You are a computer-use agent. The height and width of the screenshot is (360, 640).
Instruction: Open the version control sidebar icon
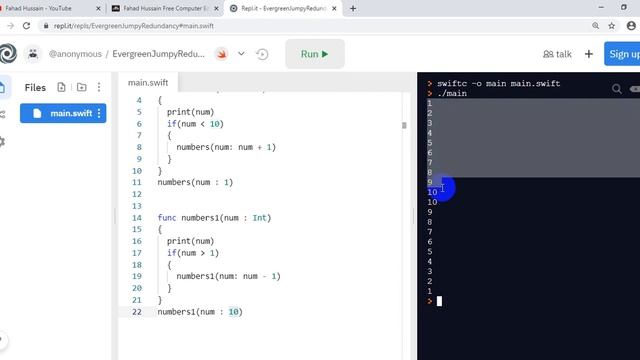click(x=3, y=115)
